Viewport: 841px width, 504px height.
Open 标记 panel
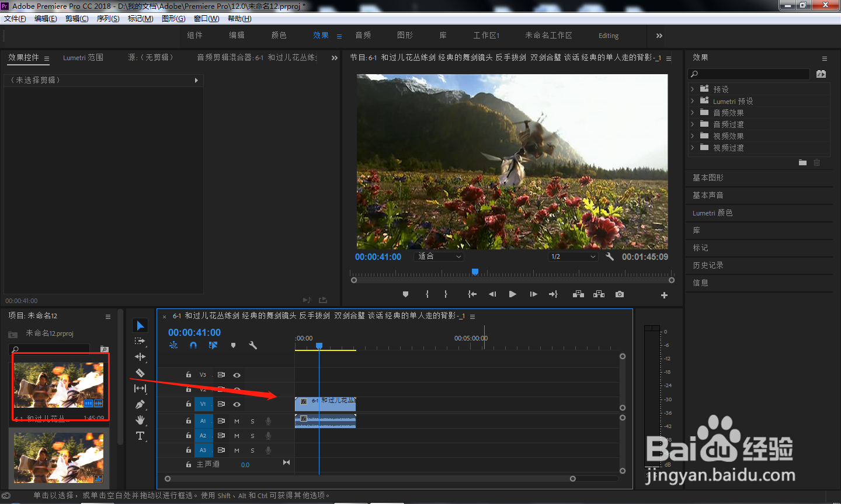(x=700, y=248)
